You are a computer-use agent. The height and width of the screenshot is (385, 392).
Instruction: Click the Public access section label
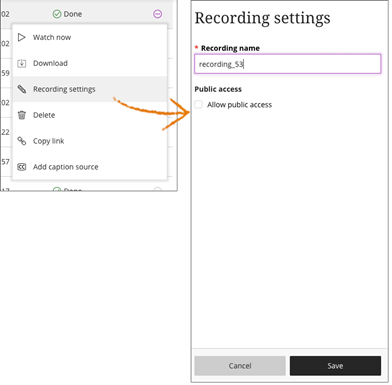click(218, 89)
